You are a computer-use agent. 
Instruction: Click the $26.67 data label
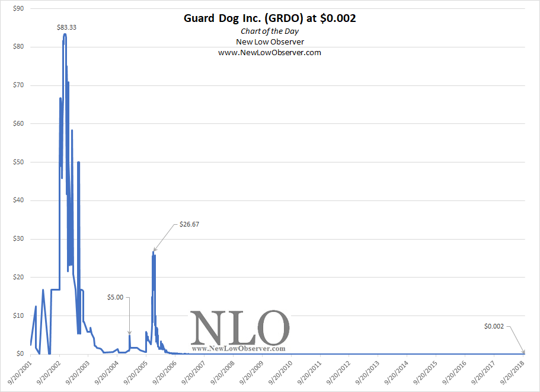(x=189, y=224)
